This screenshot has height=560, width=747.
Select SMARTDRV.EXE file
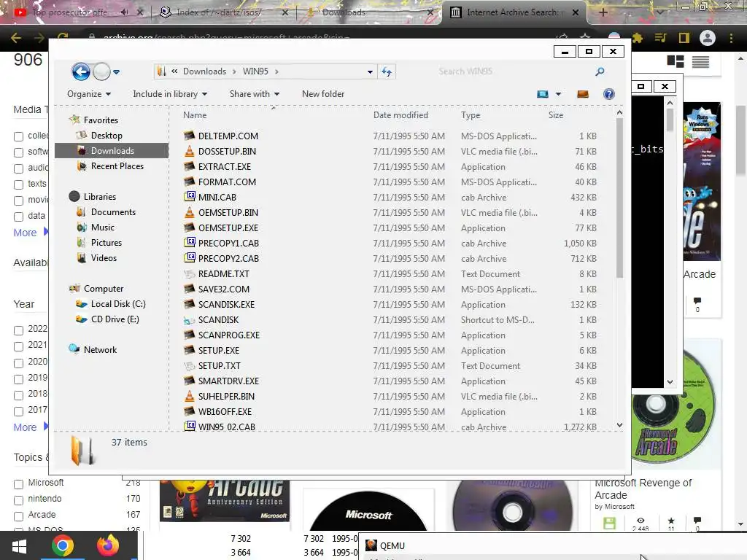228,381
